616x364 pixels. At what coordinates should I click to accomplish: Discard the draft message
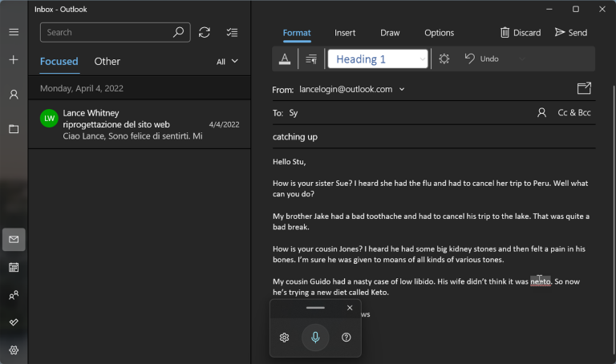(x=521, y=33)
